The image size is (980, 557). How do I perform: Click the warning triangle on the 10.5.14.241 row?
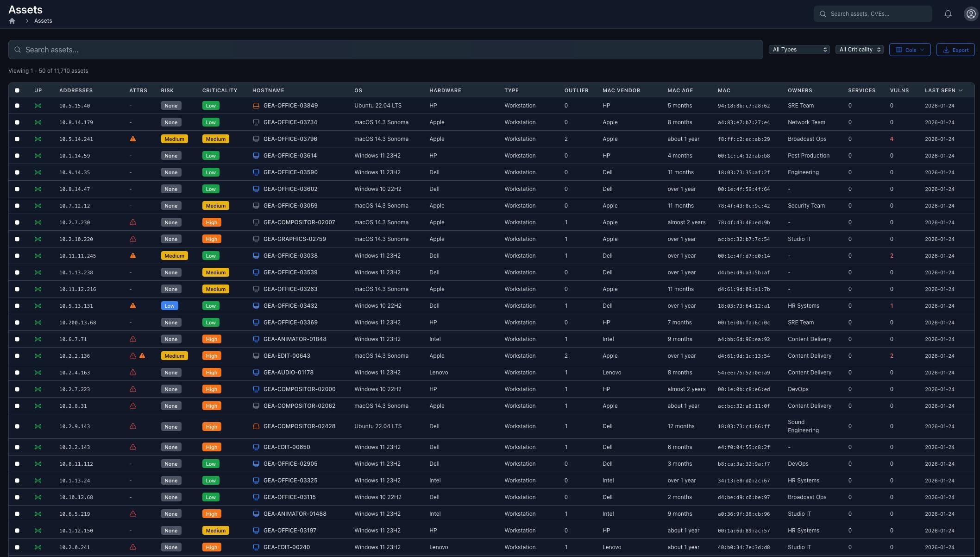pos(133,139)
